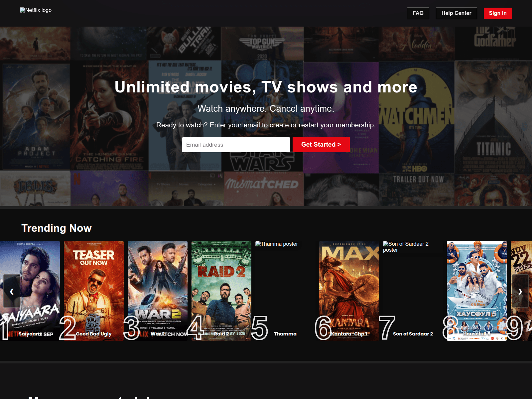Open the Saiyaara poster

tap(30, 291)
